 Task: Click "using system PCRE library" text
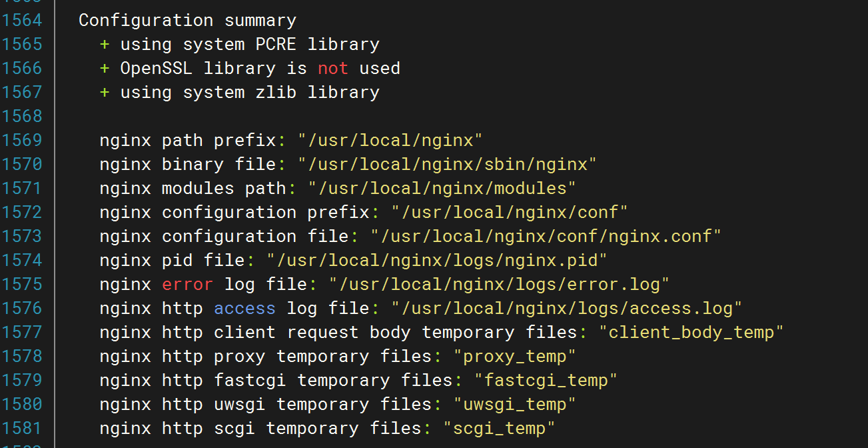click(x=250, y=45)
